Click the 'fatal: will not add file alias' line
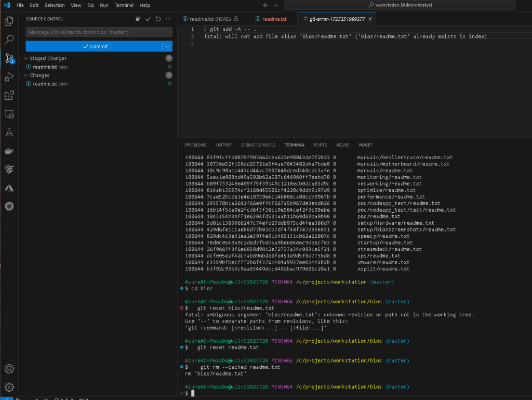 click(345, 36)
